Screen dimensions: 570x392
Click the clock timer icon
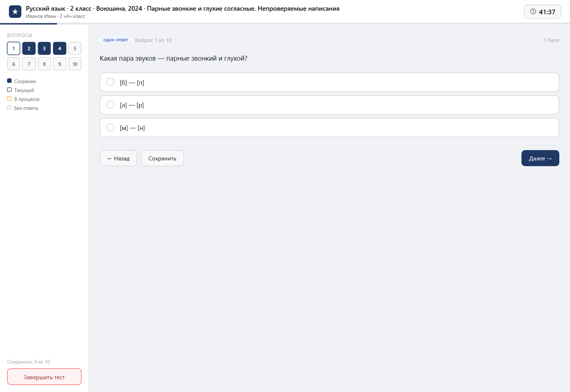[x=533, y=11]
